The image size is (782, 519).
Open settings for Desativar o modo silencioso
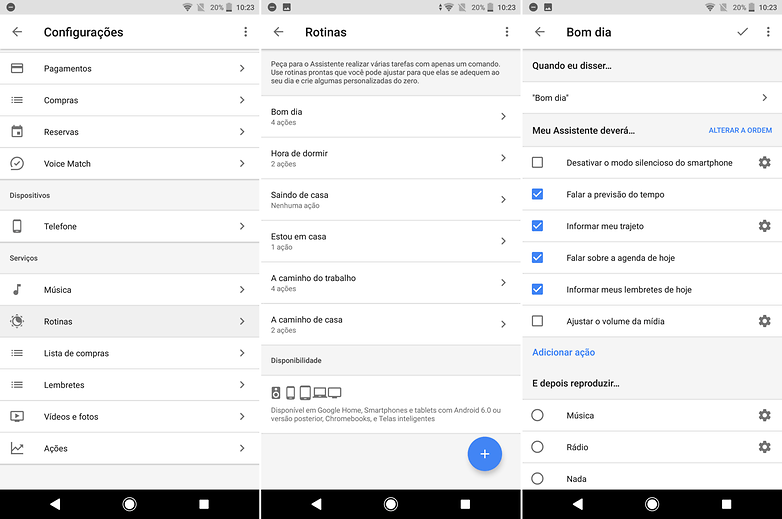coord(765,163)
